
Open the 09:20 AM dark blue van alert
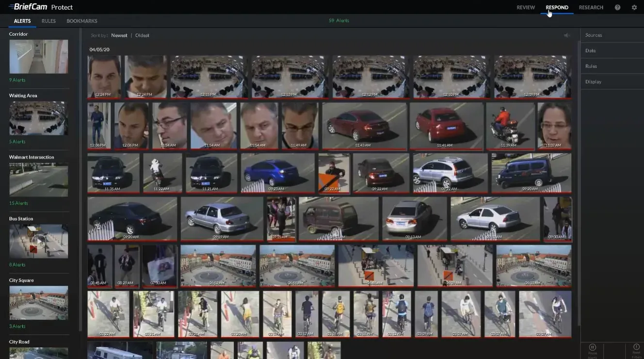point(531,173)
